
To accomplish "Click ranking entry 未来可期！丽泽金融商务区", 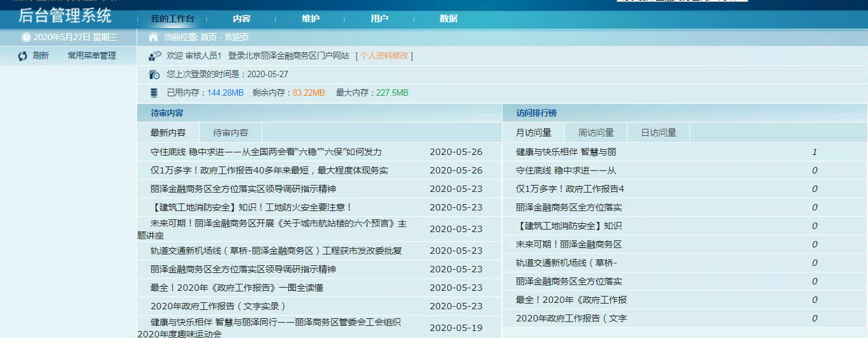I will click(569, 244).
